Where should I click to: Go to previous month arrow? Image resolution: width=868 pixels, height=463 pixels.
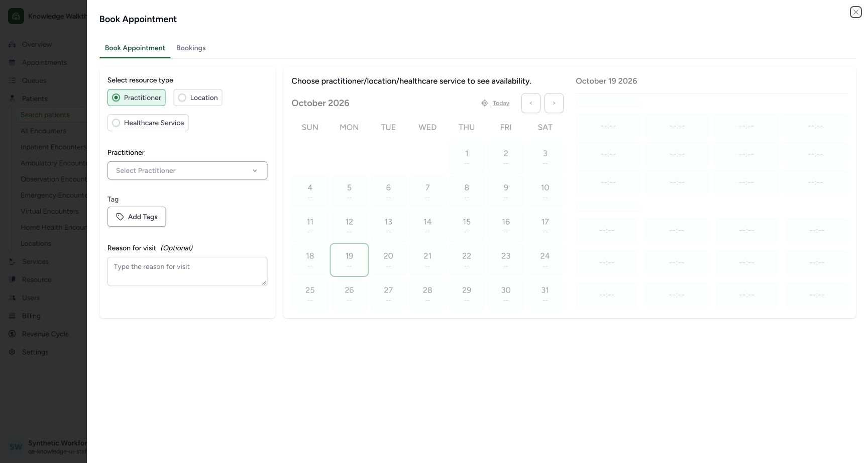coord(531,103)
